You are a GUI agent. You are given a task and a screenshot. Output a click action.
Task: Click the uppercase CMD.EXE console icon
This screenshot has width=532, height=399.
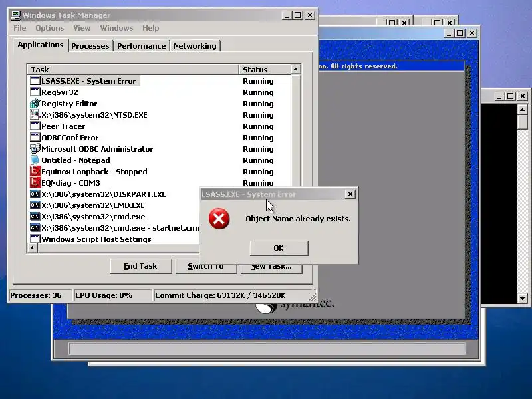click(35, 205)
